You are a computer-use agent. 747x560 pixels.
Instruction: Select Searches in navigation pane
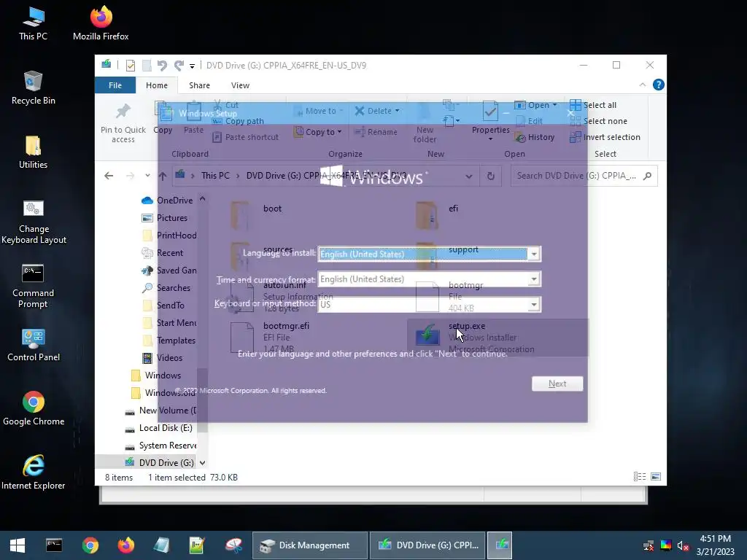pos(166,288)
